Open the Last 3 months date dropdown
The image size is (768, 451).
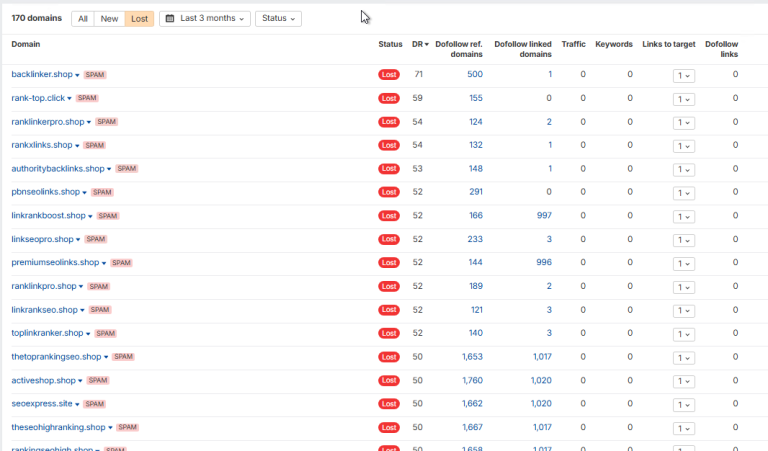[205, 19]
